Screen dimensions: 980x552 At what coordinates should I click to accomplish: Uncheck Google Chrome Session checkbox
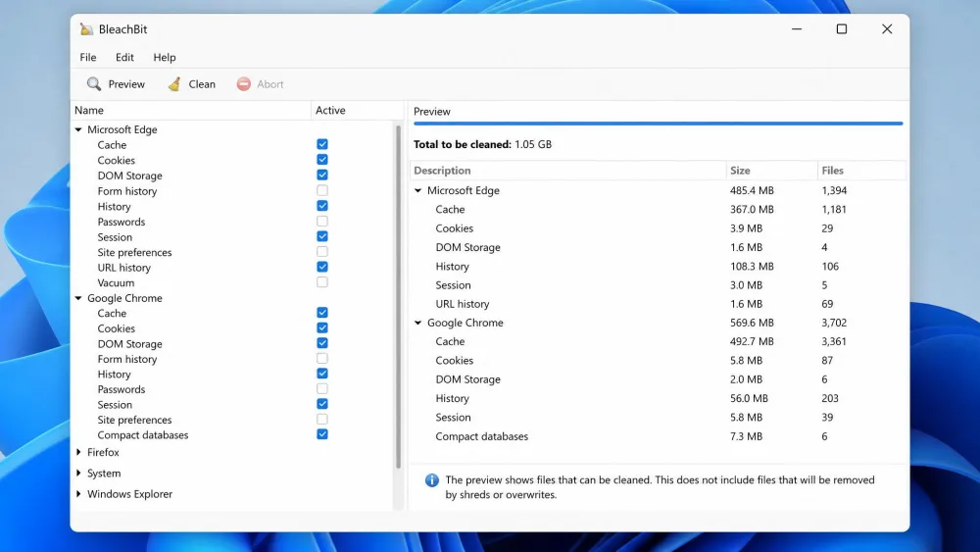click(321, 404)
